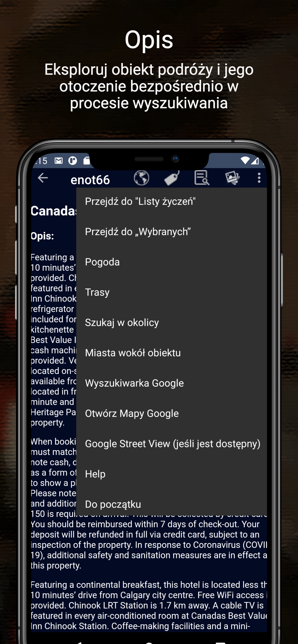Select Przejdź do „Wybranych”
The height and width of the screenshot is (644, 298).
(x=172, y=232)
